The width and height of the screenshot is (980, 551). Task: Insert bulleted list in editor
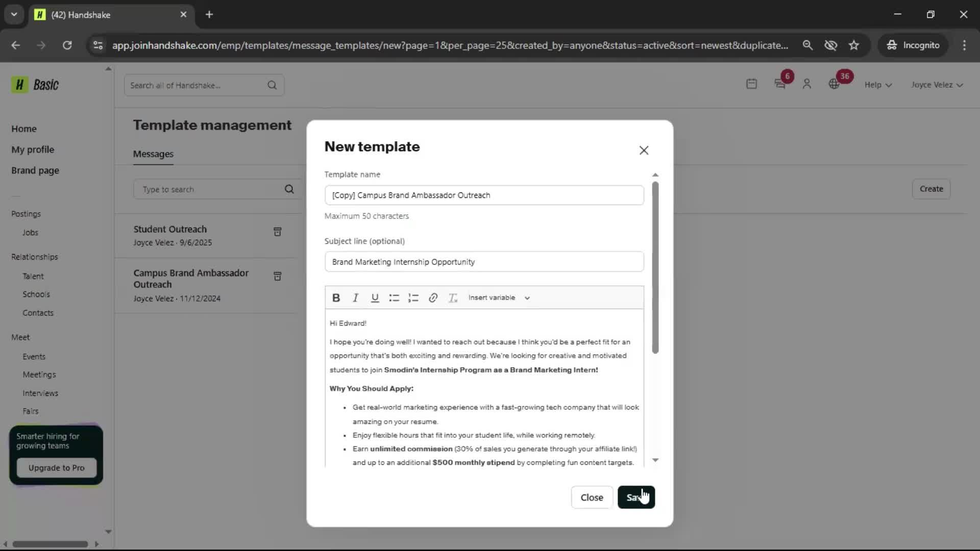pyautogui.click(x=394, y=298)
